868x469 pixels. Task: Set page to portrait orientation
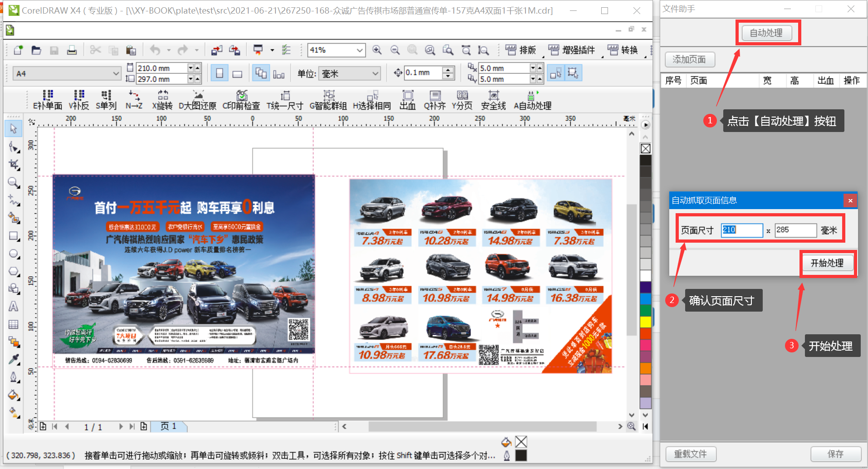coord(220,73)
